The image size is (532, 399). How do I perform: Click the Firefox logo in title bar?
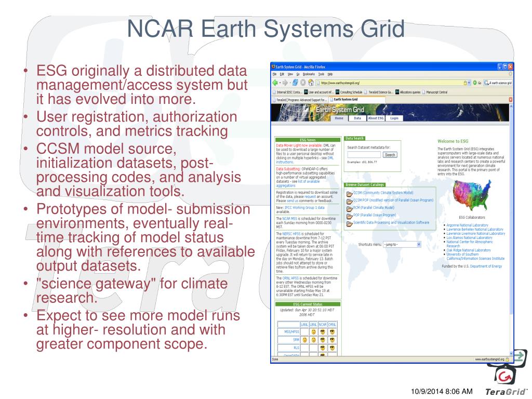pyautogui.click(x=273, y=66)
